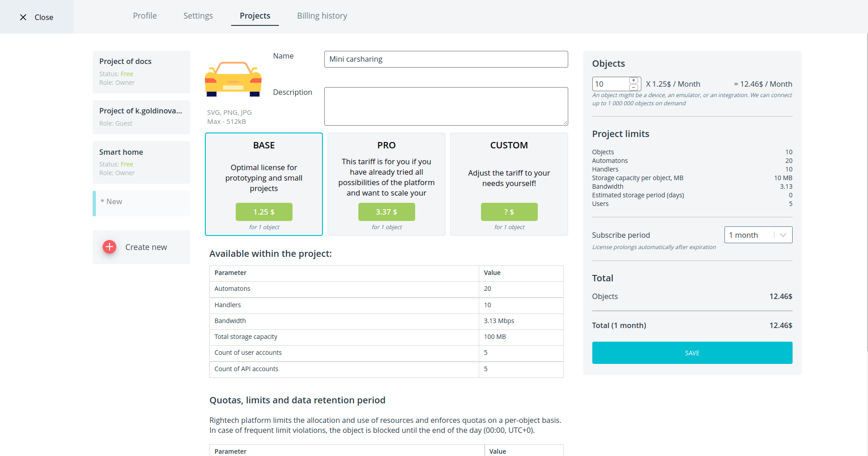868x456 pixels.
Task: Select the Smart home project
Action: point(141,162)
